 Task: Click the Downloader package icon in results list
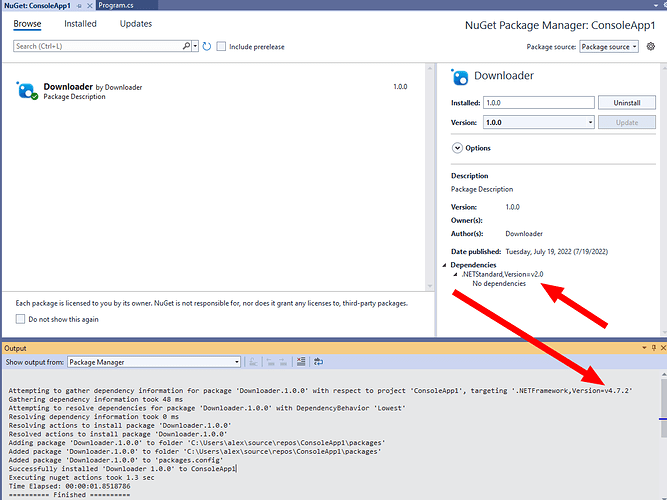[x=27, y=91]
